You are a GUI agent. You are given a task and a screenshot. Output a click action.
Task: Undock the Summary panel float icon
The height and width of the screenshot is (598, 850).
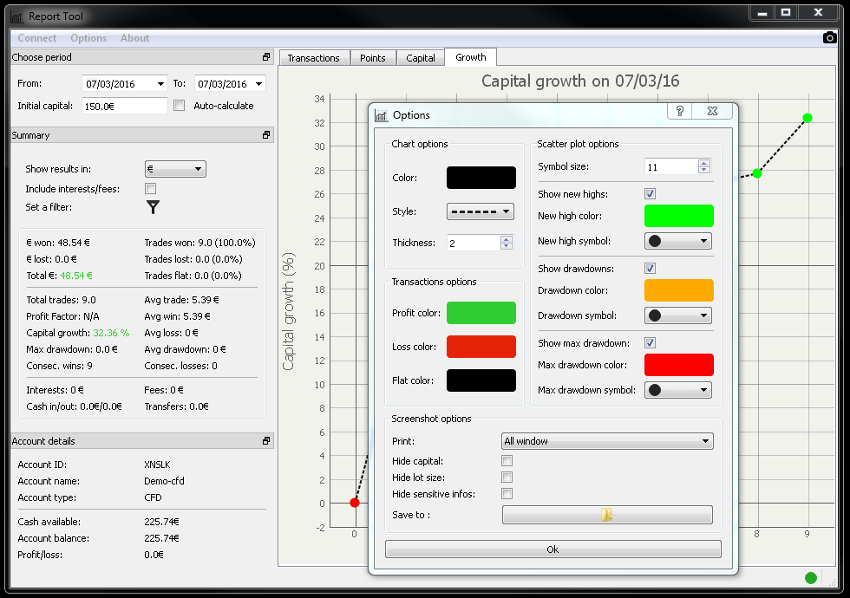[266, 135]
